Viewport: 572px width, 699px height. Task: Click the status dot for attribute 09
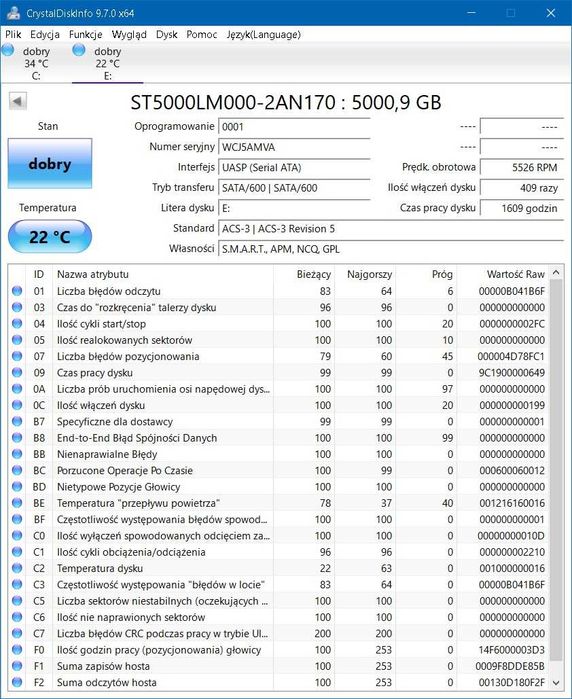(17, 372)
